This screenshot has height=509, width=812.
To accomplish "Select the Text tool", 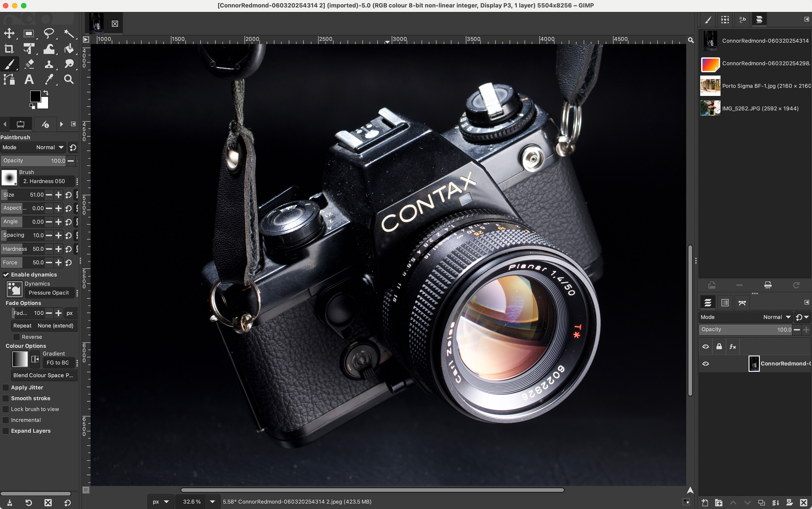I will point(29,80).
